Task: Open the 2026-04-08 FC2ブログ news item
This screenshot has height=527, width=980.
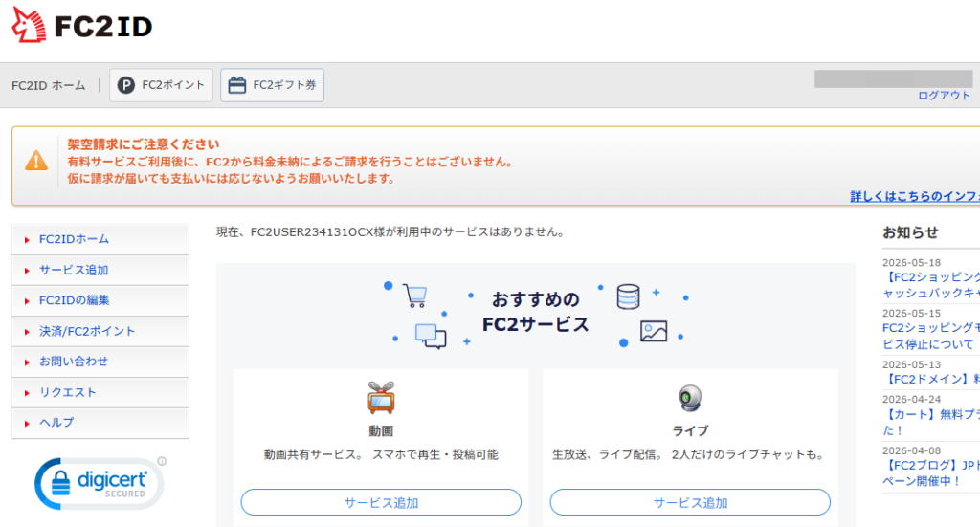Action: [x=931, y=473]
